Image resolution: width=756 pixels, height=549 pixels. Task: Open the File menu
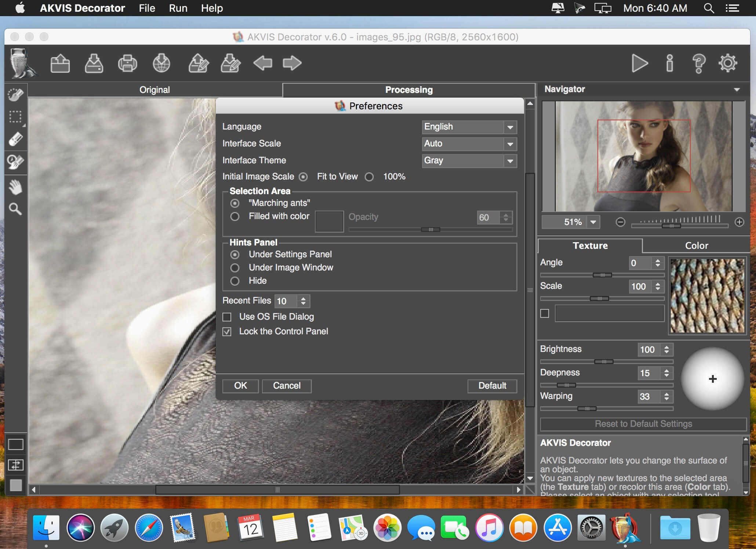[x=147, y=8]
